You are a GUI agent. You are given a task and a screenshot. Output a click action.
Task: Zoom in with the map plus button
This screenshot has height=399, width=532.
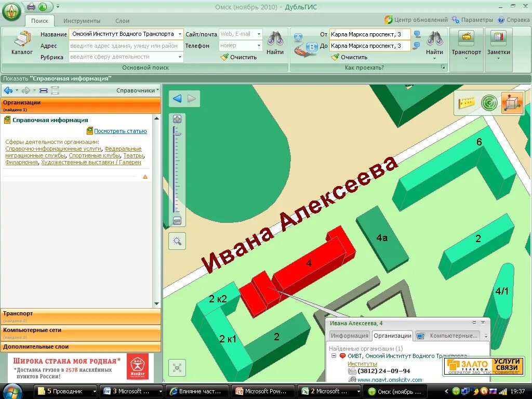coord(177,119)
